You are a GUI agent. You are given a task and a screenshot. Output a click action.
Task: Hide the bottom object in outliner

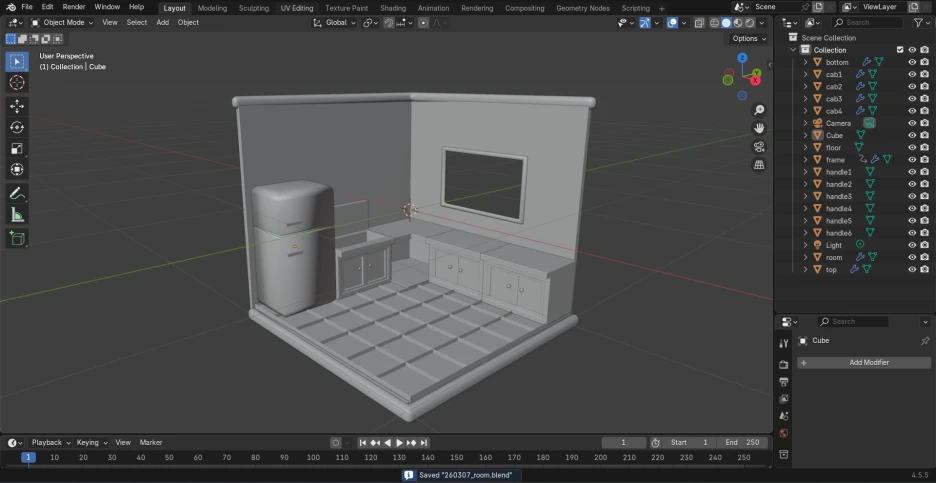(x=911, y=62)
